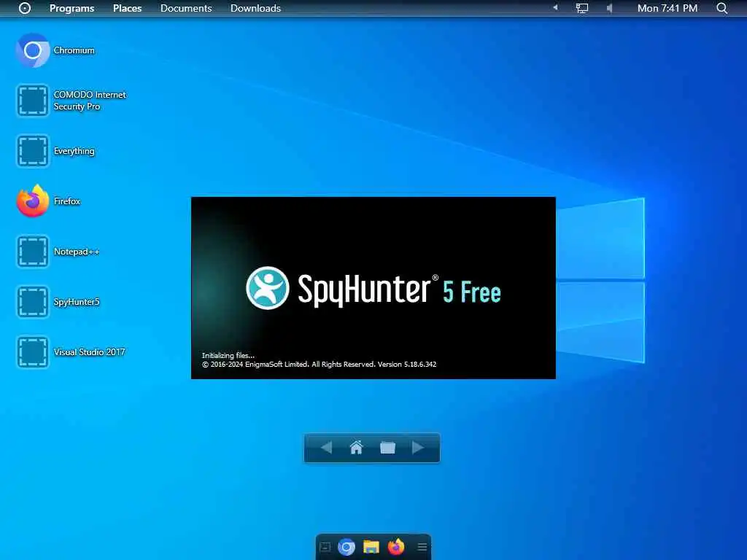The image size is (747, 560).
Task: Click the Mon 7:41 PM clock
Action: click(x=667, y=8)
